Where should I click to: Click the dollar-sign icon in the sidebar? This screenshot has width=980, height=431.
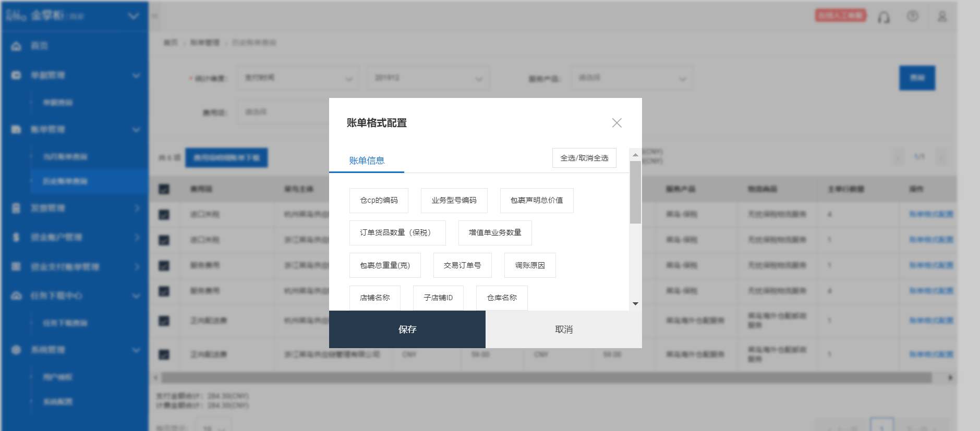click(x=16, y=237)
